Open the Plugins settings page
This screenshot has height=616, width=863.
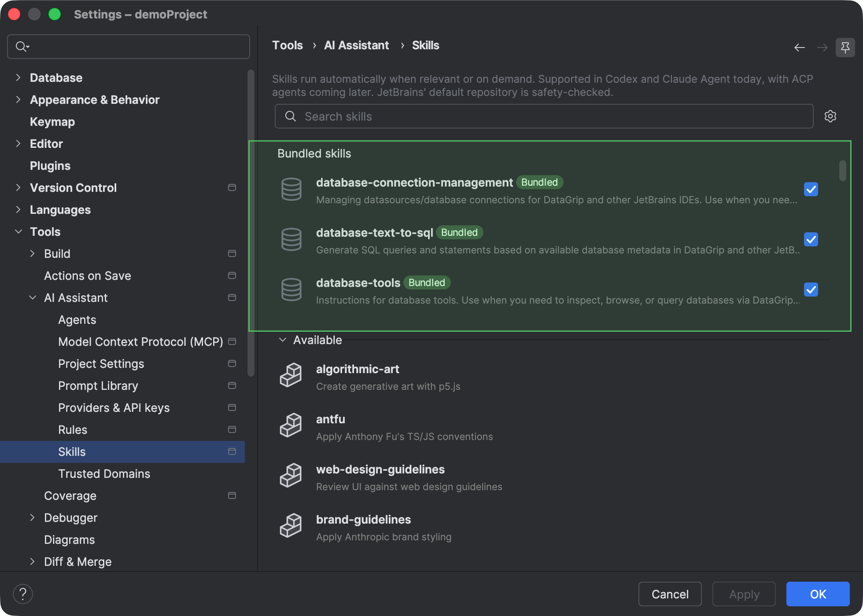coord(50,166)
